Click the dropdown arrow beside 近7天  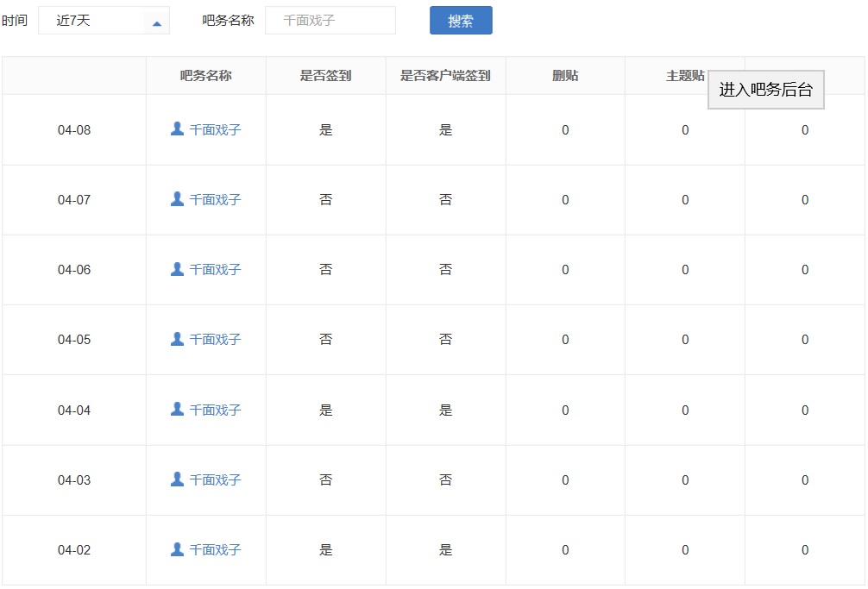[x=156, y=23]
